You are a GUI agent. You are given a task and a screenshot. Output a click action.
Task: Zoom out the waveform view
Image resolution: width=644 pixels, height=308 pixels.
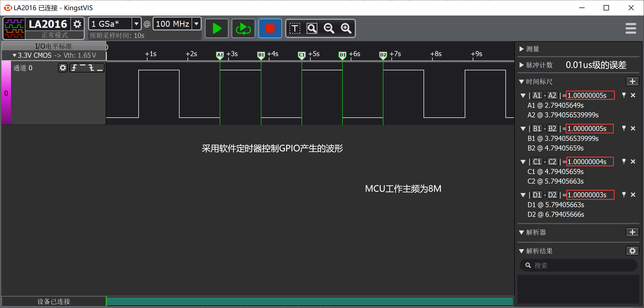329,28
